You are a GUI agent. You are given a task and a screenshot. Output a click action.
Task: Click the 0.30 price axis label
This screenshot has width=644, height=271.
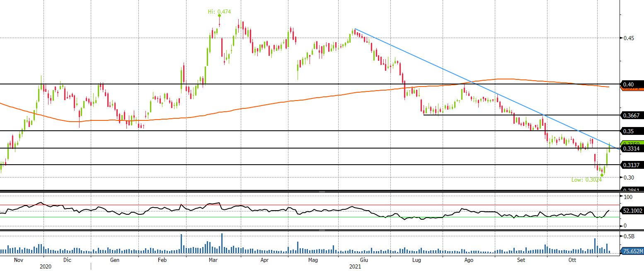coord(628,177)
